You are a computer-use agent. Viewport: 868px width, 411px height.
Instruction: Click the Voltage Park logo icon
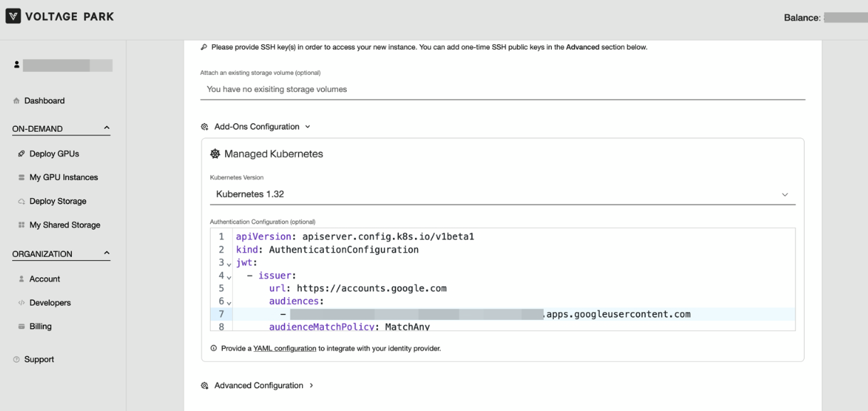[x=14, y=16]
